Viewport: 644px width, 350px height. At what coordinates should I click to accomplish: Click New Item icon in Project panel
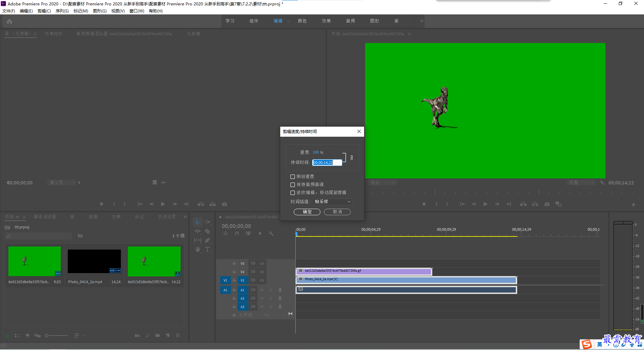168,335
